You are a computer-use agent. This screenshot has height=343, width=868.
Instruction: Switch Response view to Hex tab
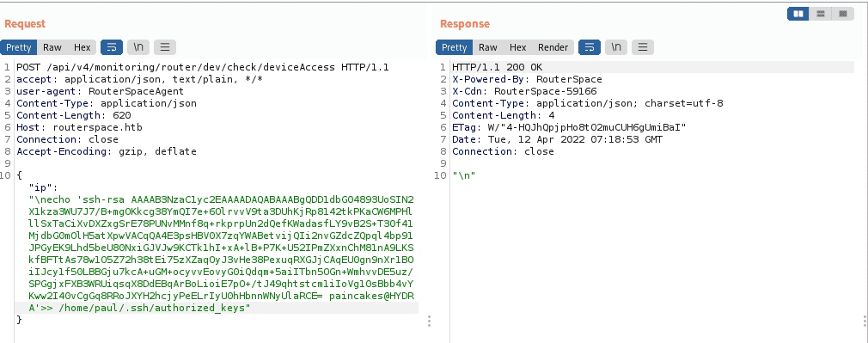pos(517,47)
